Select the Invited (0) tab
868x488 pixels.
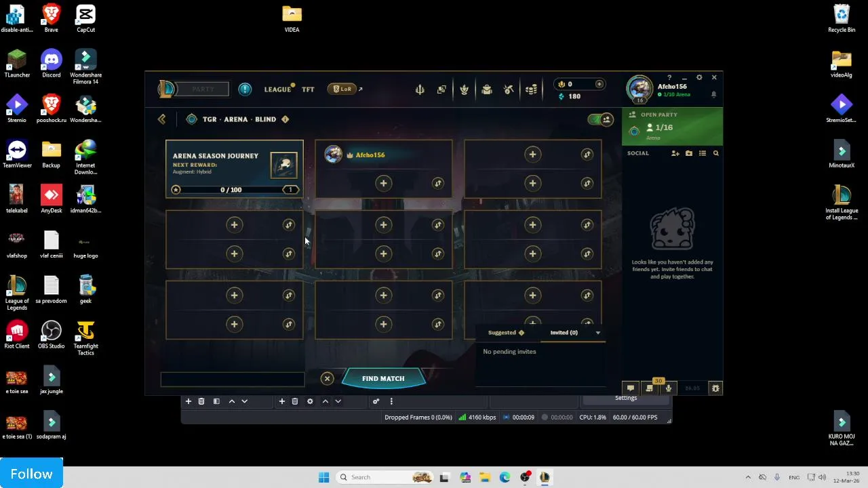564,333
